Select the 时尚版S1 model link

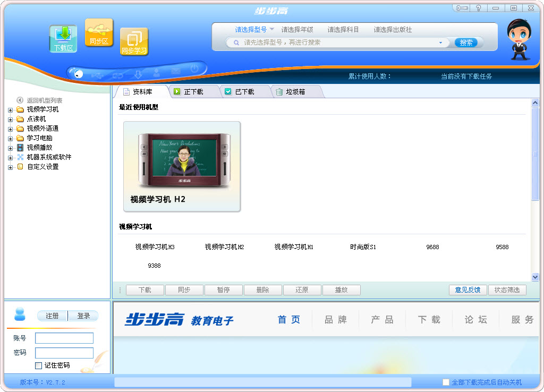[363, 247]
